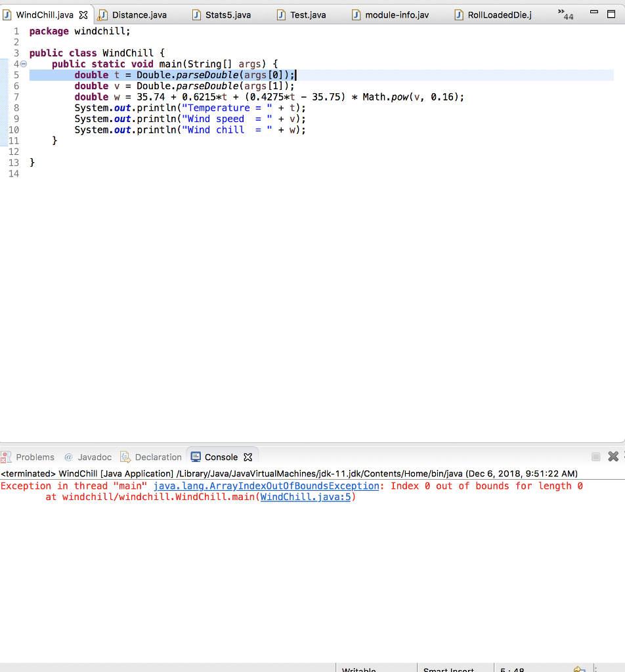Click the Javadoc view icon
625x672 pixels.
pyautogui.click(x=68, y=457)
